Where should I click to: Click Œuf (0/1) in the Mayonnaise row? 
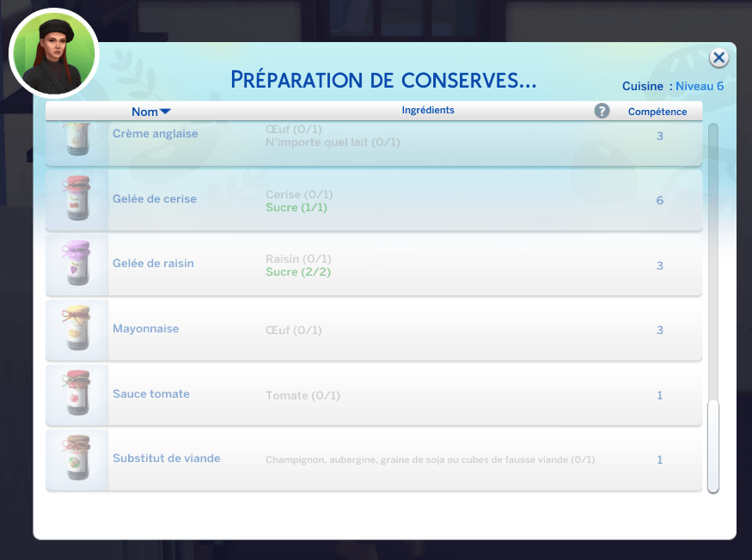[x=294, y=331]
